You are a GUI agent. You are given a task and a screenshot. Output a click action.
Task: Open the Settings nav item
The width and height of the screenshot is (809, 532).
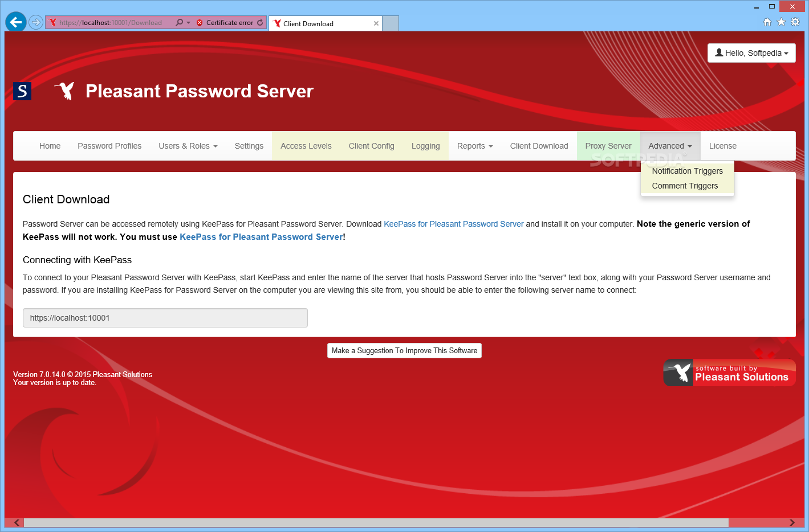[249, 146]
